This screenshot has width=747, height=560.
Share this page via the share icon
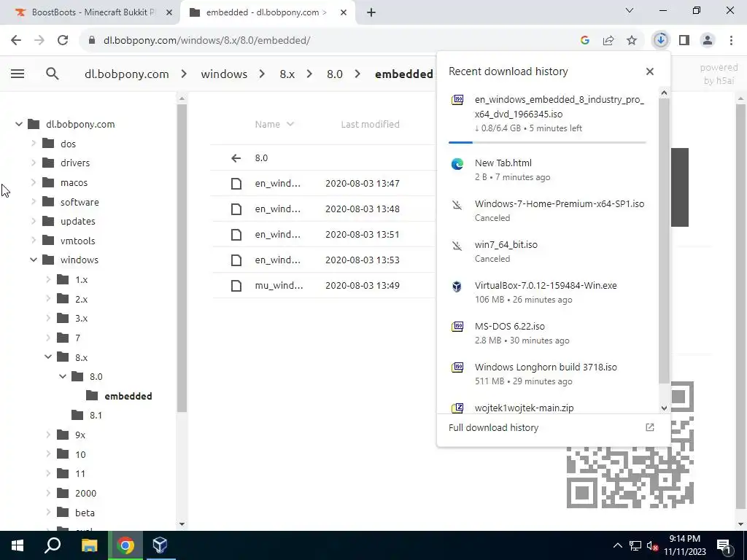coord(608,41)
